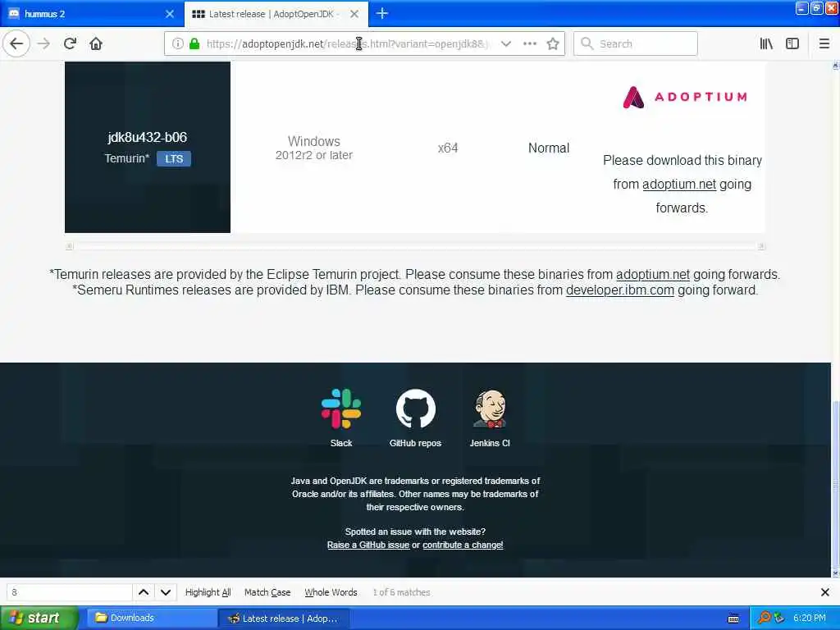The width and height of the screenshot is (840, 630).
Task: Click the forward navigation arrow
Action: coord(44,43)
